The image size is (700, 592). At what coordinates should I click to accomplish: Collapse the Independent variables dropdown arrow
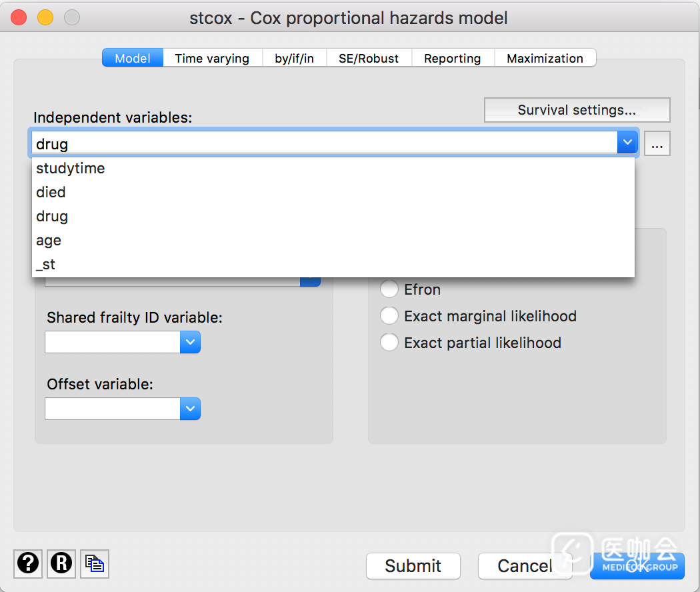tap(627, 143)
